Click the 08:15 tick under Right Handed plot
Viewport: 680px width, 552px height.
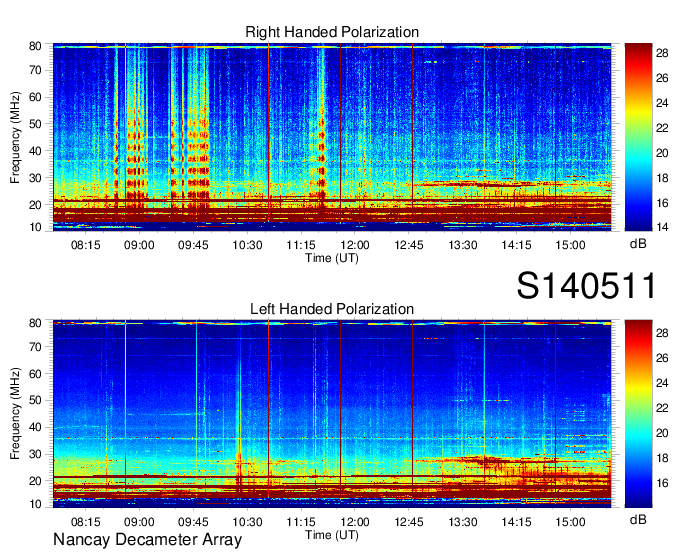point(85,245)
